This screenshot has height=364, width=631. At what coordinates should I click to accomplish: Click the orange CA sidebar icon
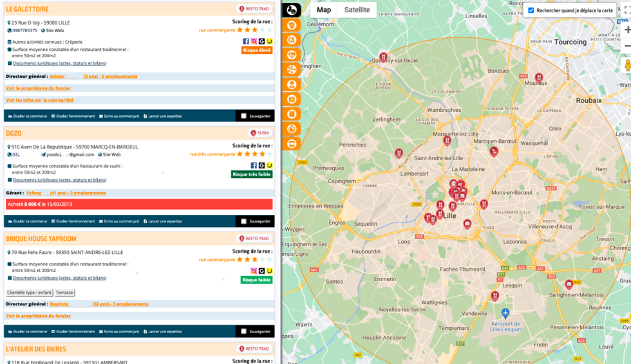tap(292, 39)
